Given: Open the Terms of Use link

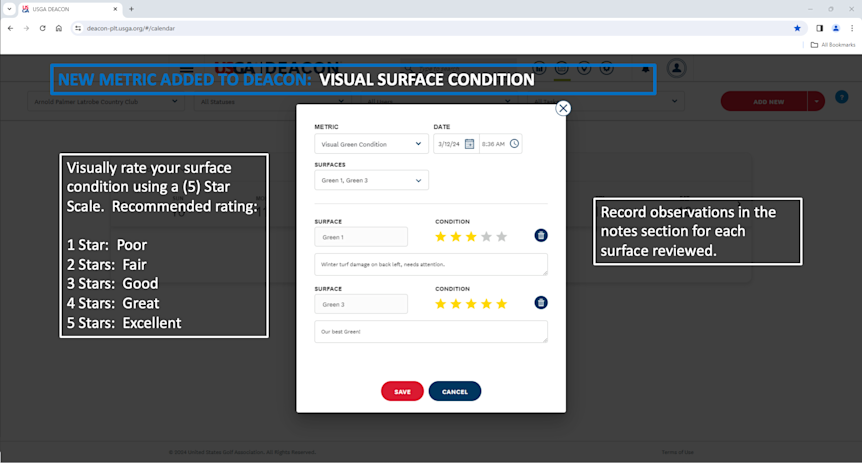Looking at the screenshot, I should point(677,452).
